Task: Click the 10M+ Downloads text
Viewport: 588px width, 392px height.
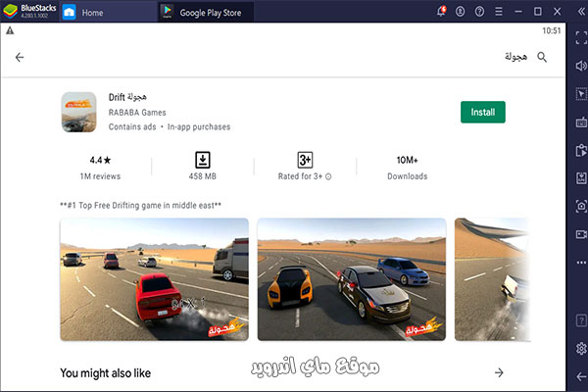Action: point(408,168)
